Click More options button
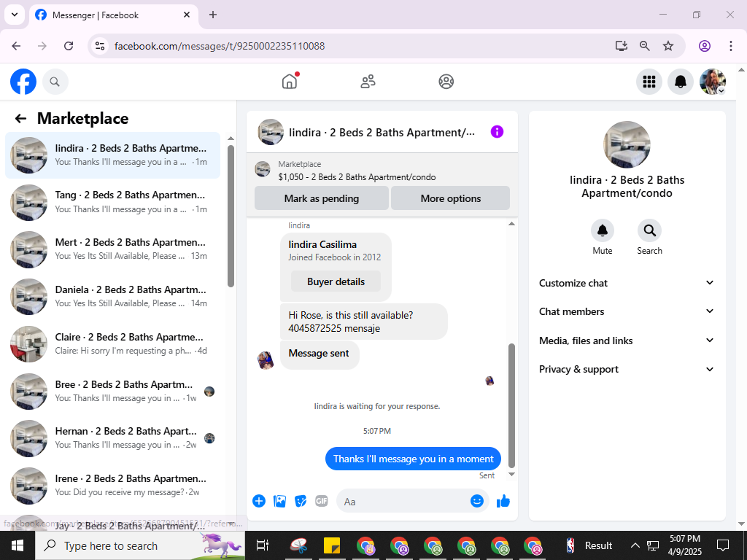The height and width of the screenshot is (560, 747). [451, 198]
